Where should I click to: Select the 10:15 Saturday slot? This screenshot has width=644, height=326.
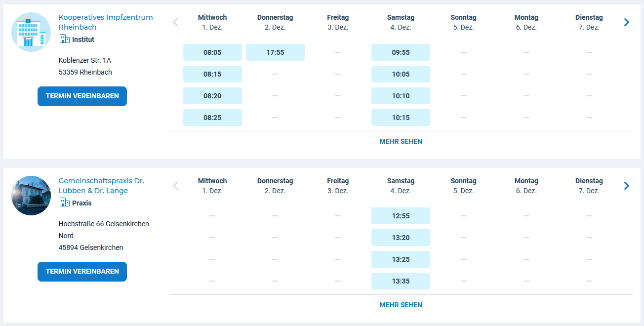pyautogui.click(x=401, y=118)
